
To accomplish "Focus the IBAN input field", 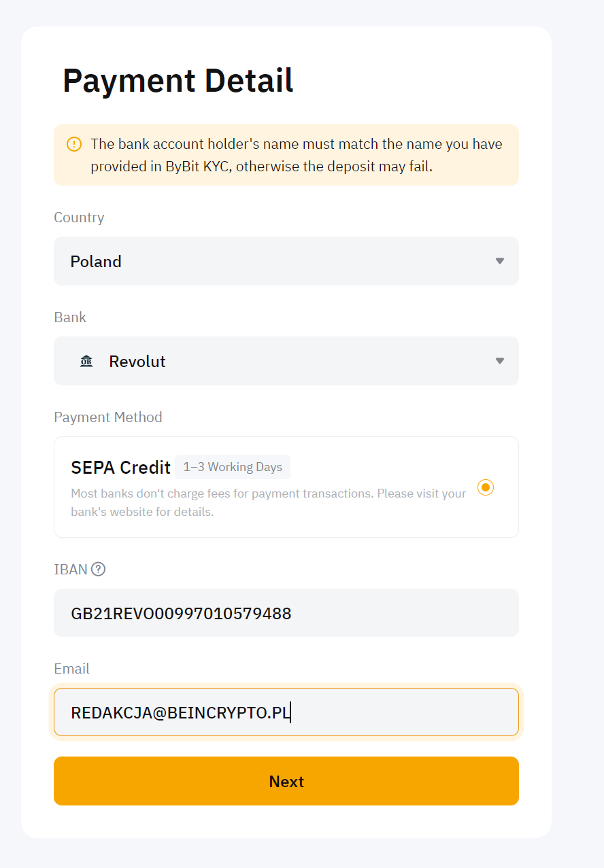I will [286, 613].
